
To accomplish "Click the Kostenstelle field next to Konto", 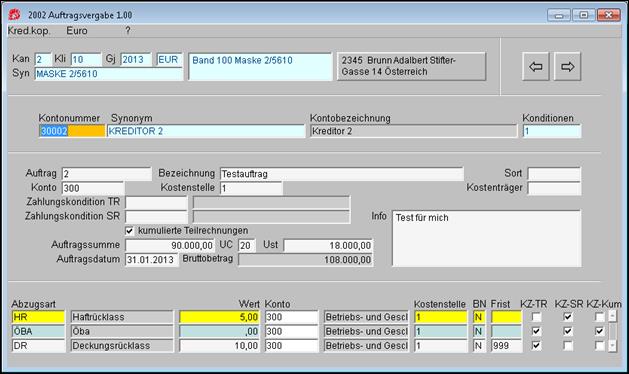I will click(x=251, y=188).
